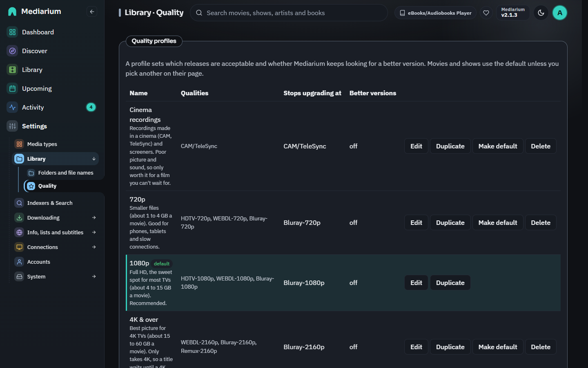Click the Accounts person icon
Screen dimensions: 588x368
pos(19,262)
